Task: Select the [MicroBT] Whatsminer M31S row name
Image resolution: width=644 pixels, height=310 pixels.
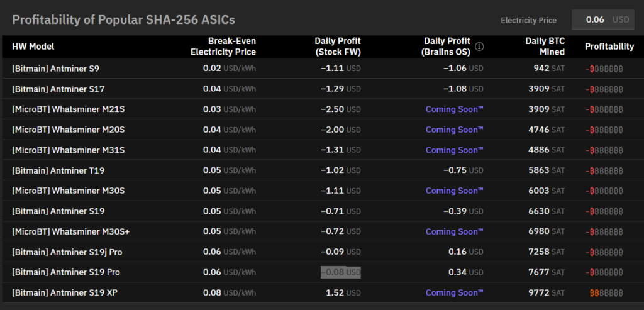Action: [69, 150]
